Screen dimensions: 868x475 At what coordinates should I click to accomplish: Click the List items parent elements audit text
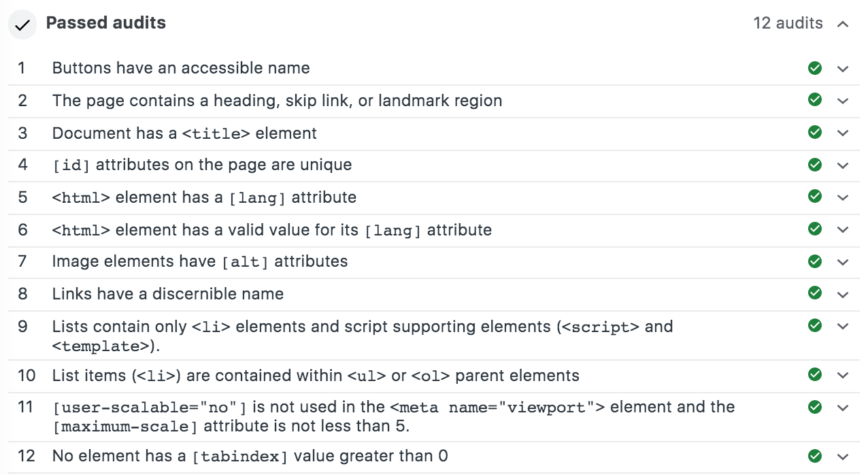316,375
